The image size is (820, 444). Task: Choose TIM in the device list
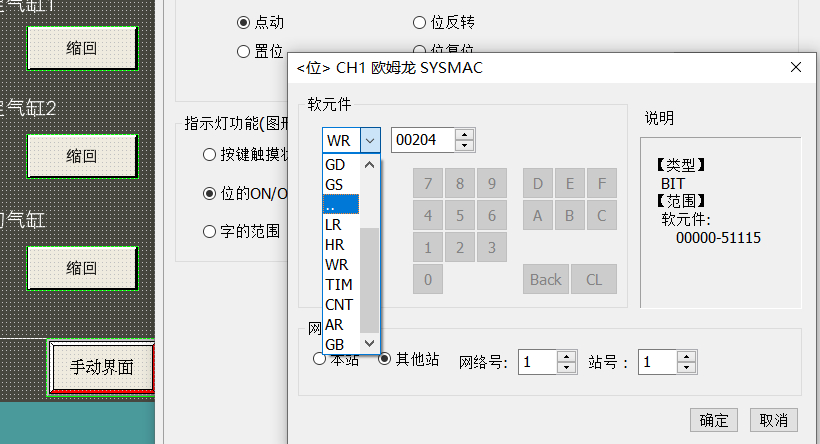pyautogui.click(x=338, y=285)
